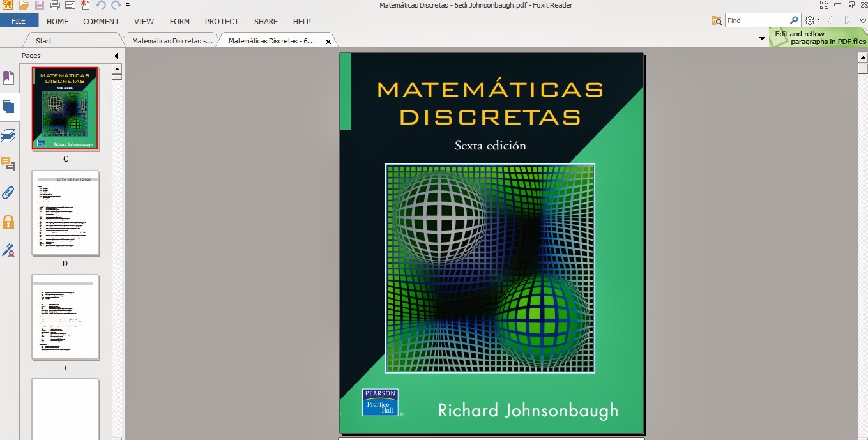
Task: Collapse the Pages panel with arrow
Action: pyautogui.click(x=116, y=56)
